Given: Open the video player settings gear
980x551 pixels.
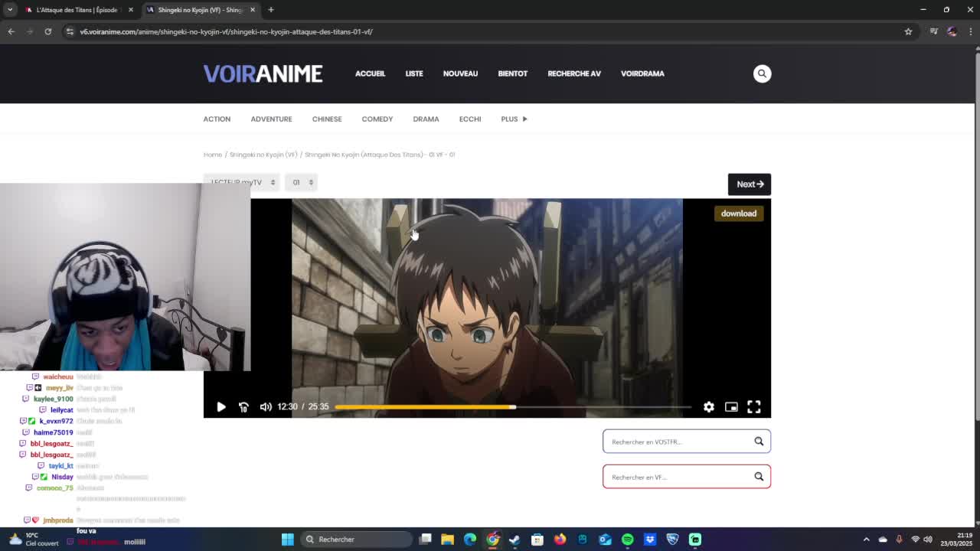Looking at the screenshot, I should [x=709, y=407].
